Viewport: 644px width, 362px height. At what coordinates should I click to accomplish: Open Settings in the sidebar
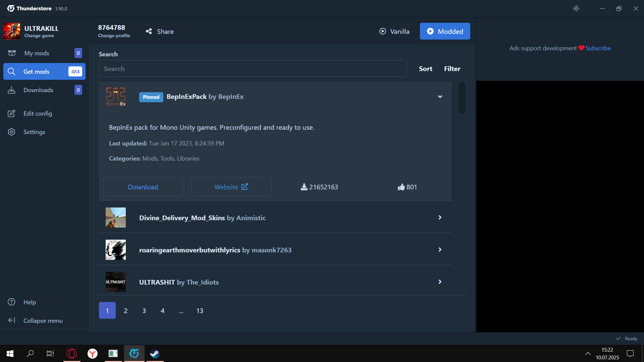pos(44,132)
